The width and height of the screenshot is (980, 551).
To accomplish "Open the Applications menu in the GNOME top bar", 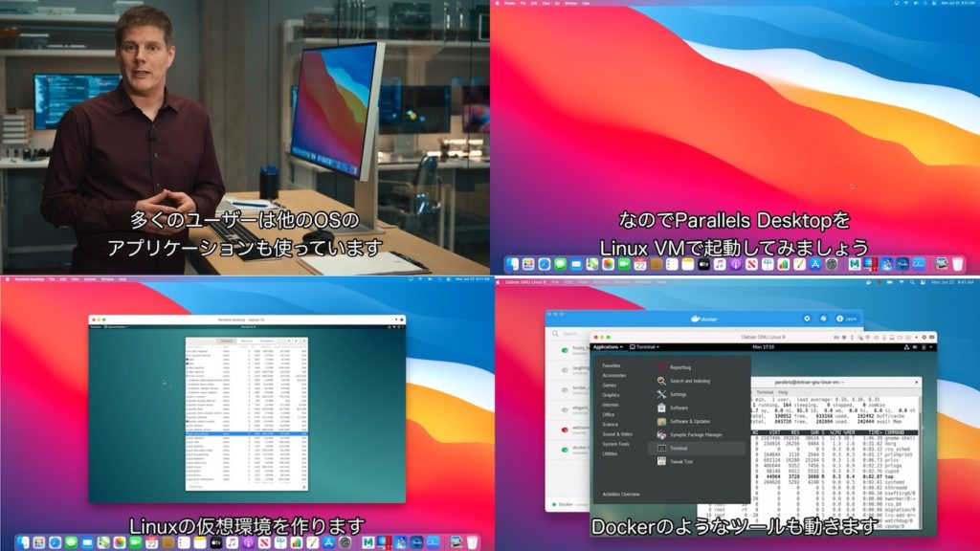I will click(608, 347).
